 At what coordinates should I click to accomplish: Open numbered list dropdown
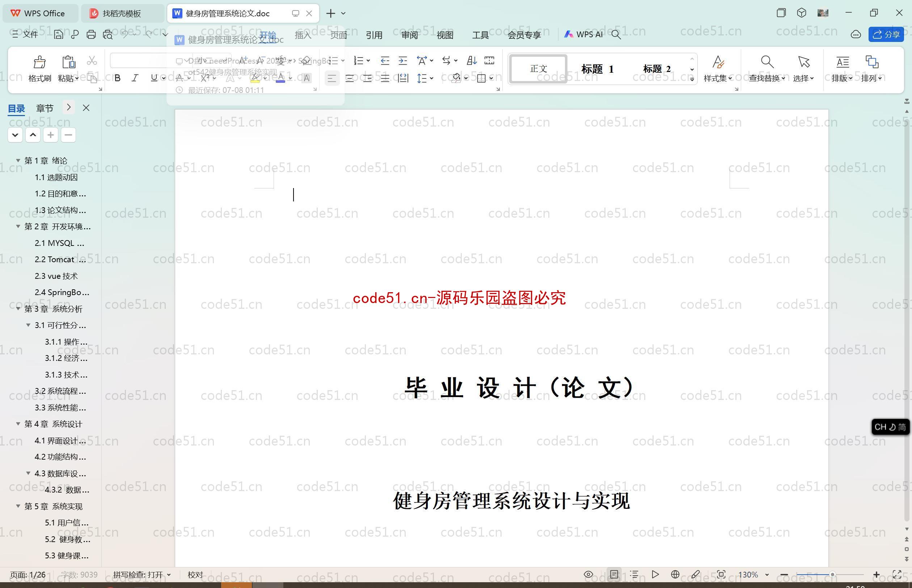pos(368,61)
